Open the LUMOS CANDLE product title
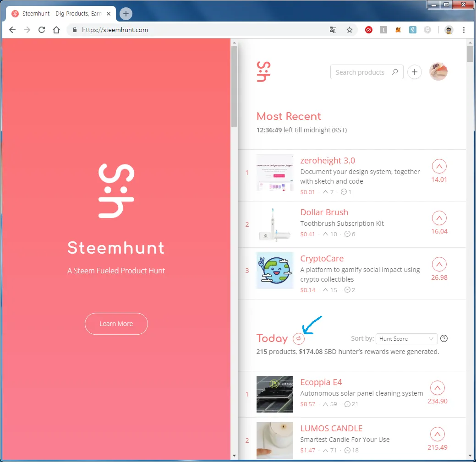 [x=331, y=428]
